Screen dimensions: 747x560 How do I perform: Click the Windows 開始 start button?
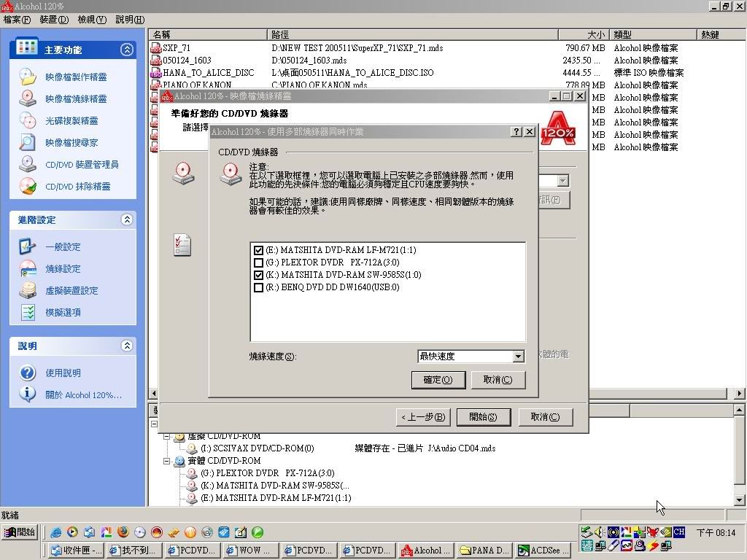tap(20, 532)
